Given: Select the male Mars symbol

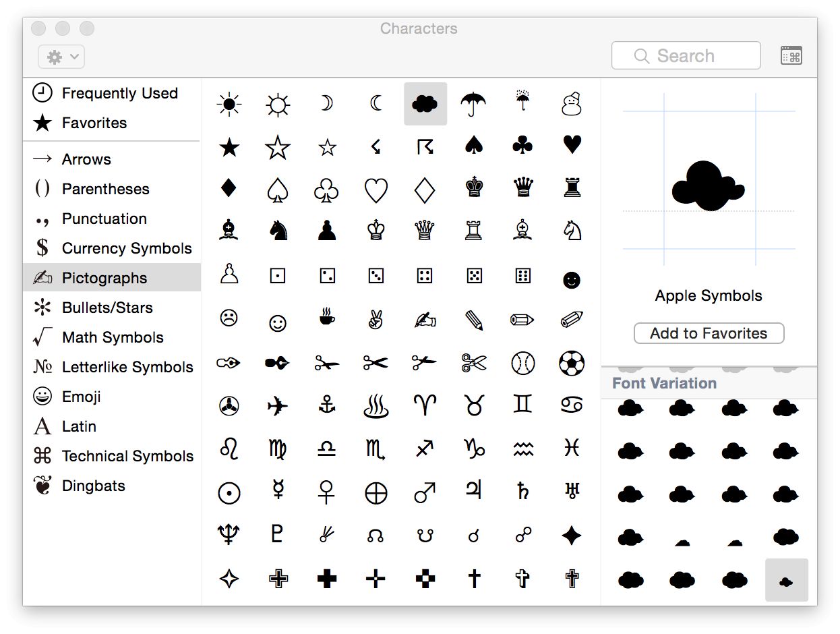Looking at the screenshot, I should (425, 492).
